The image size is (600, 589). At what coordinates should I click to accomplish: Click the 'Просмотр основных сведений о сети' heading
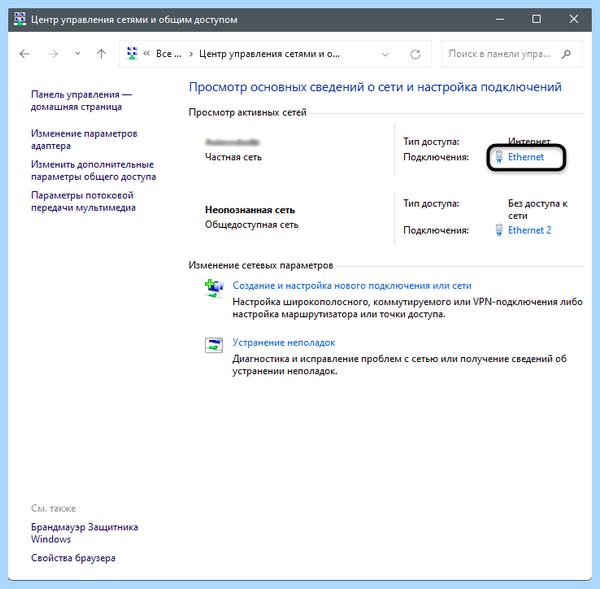coord(375,87)
